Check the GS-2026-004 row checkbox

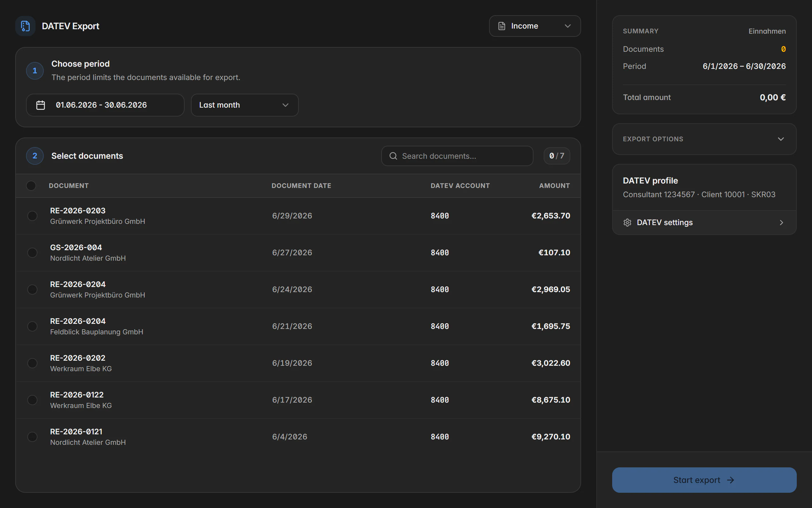pos(32,253)
